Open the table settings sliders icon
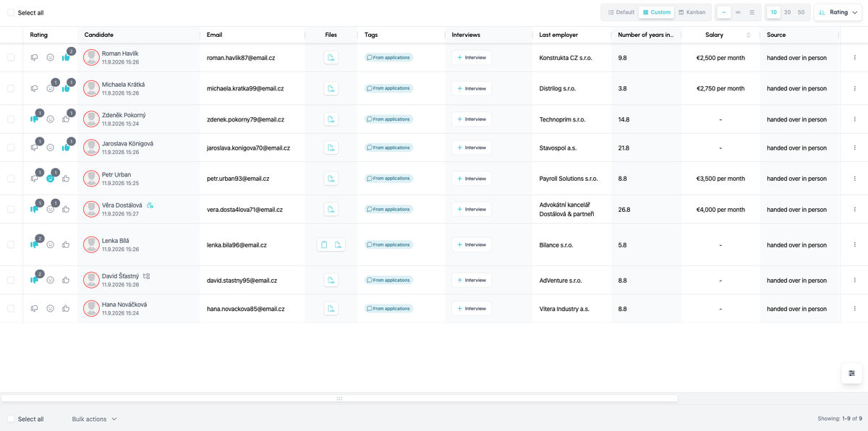Screen dimensions: 868x431 [x=851, y=373]
